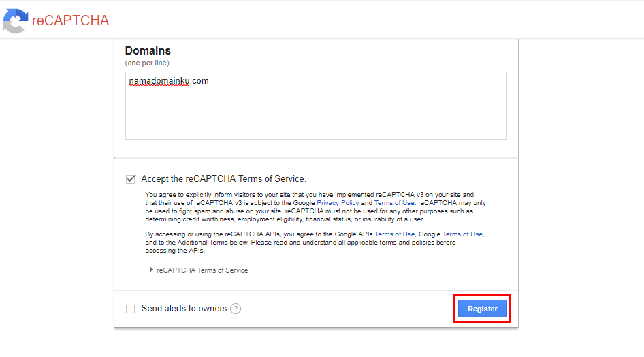Click the disclosure triangle before reCAPTCHA Terms of Service
644x357 pixels.
coord(152,270)
